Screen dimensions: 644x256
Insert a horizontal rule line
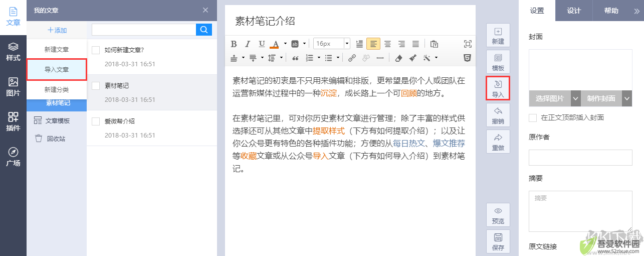[380, 58]
